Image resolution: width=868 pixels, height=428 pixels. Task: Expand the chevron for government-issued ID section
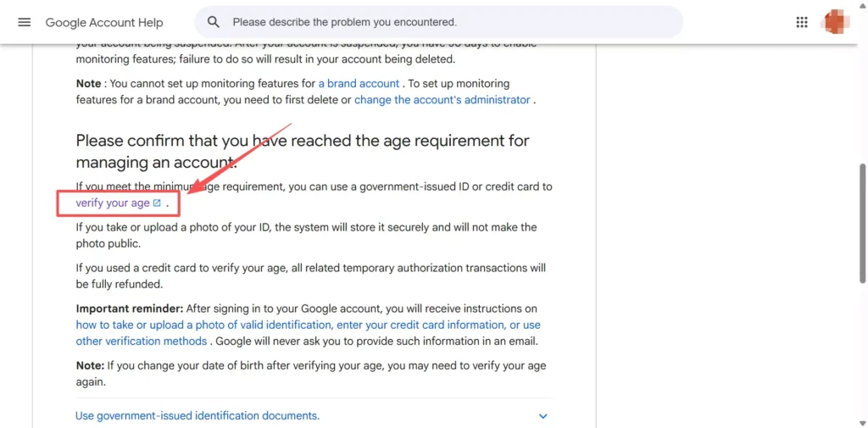tap(543, 416)
